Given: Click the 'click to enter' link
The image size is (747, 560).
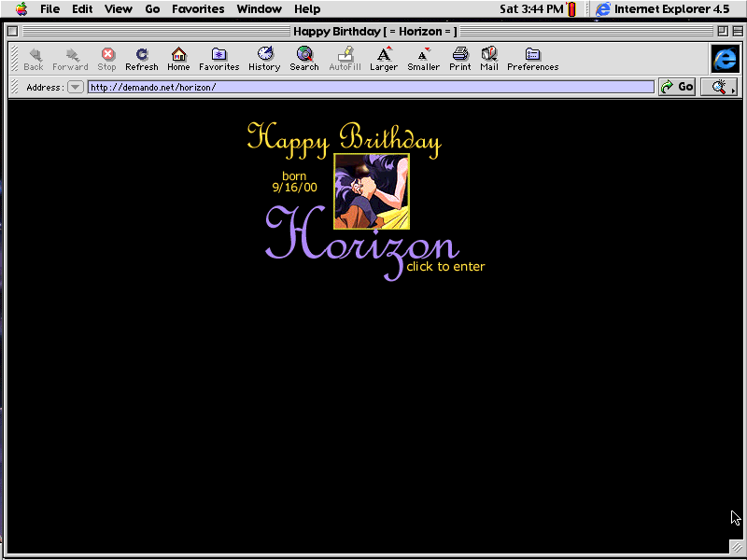Looking at the screenshot, I should pyautogui.click(x=445, y=267).
